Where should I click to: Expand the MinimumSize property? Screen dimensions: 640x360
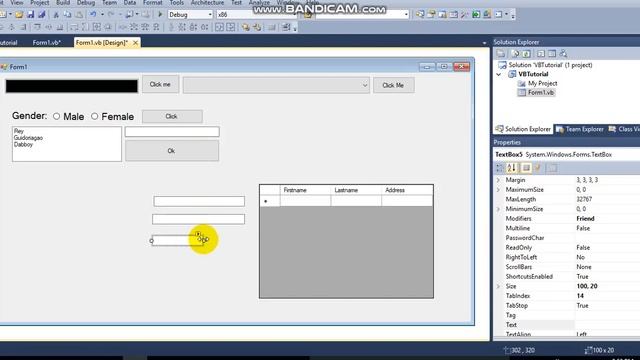498,209
